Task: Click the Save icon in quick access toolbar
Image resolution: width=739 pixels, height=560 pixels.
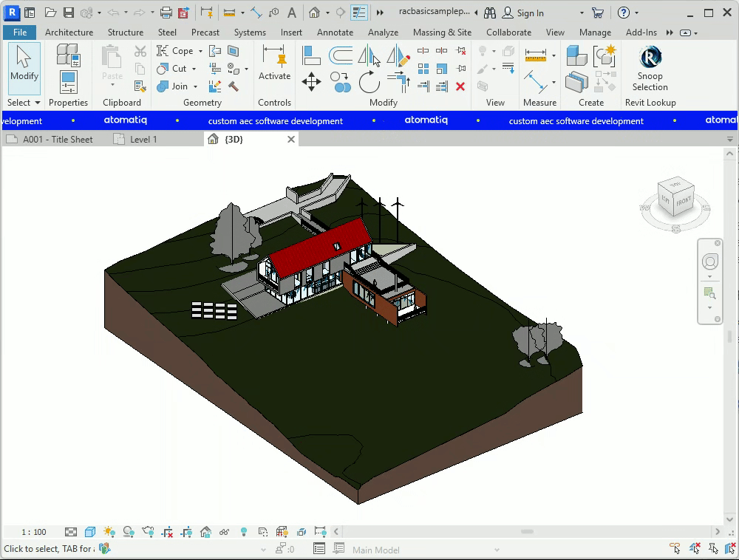Action: click(x=69, y=13)
